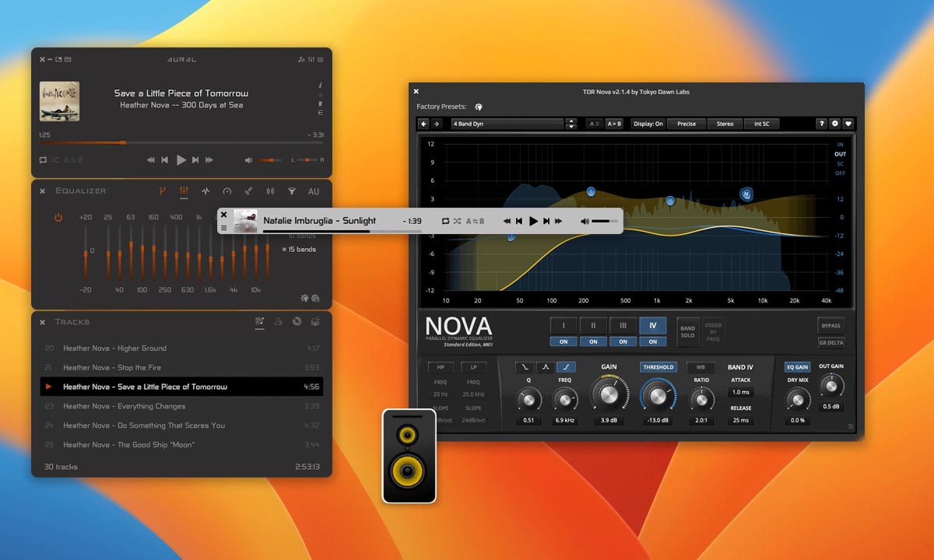
Task: Step presets with Nova up-down arrows
Action: tap(571, 124)
